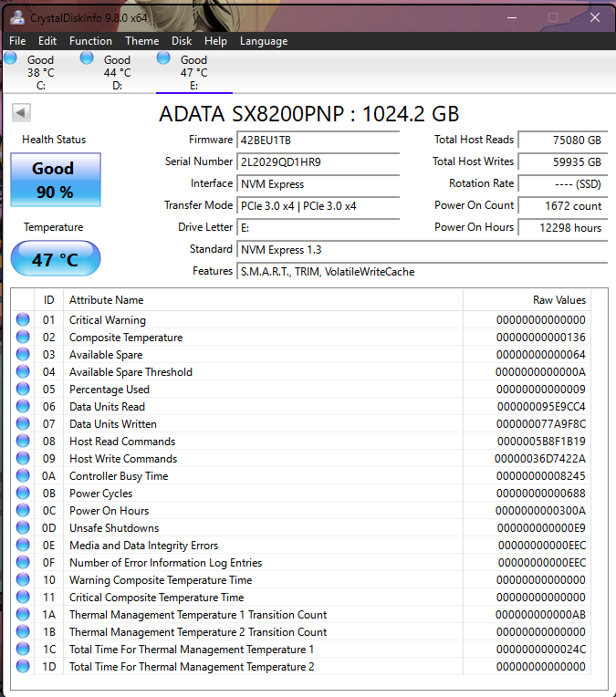The width and height of the screenshot is (616, 697).
Task: Open the Language menu
Action: 263,41
